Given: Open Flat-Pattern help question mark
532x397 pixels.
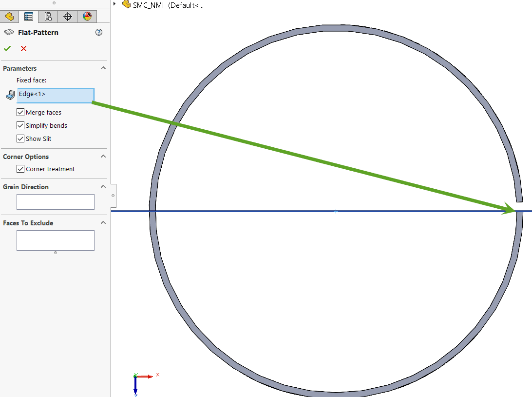Looking at the screenshot, I should click(99, 32).
